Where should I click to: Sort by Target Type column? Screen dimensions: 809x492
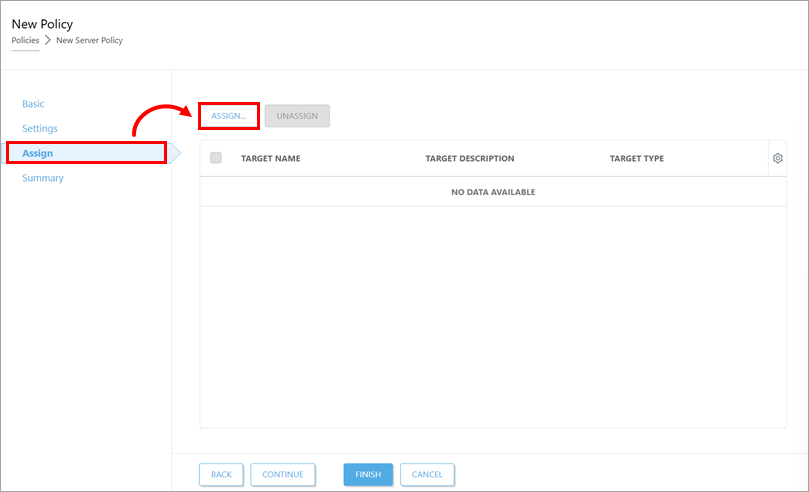(636, 159)
